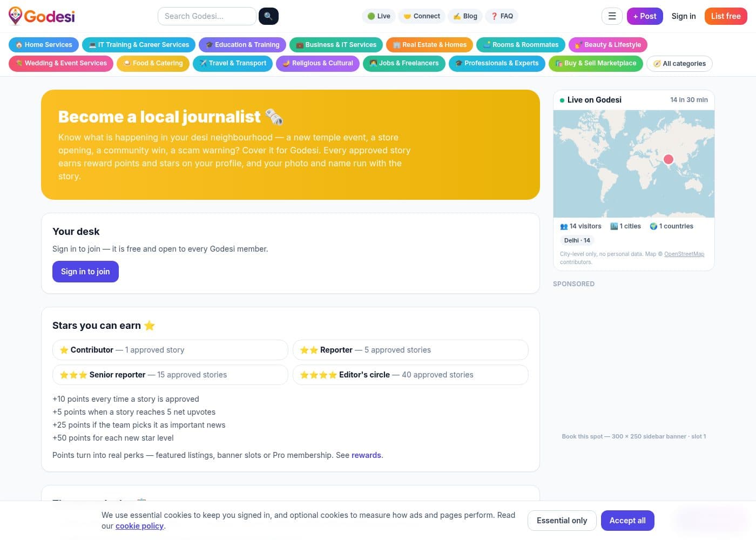This screenshot has width=756, height=540.
Task: Click the Sign in to join button
Action: point(85,272)
